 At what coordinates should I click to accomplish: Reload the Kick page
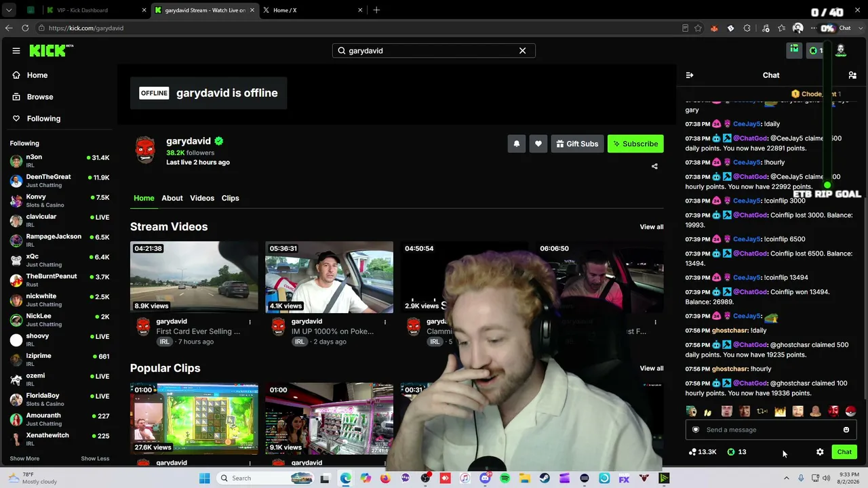pyautogui.click(x=25, y=28)
